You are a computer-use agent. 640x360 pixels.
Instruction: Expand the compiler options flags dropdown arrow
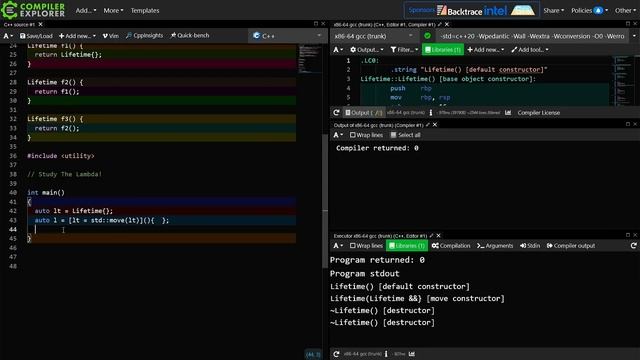tap(634, 36)
